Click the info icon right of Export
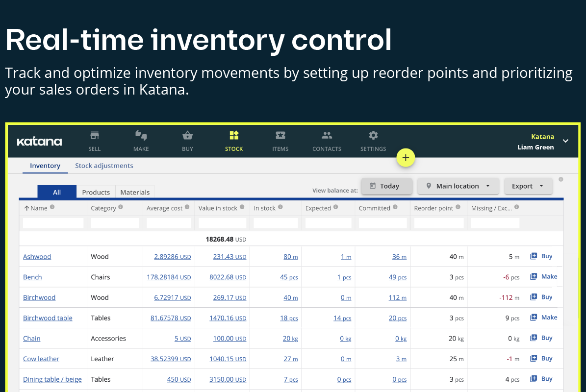This screenshot has height=392, width=586. [x=561, y=179]
